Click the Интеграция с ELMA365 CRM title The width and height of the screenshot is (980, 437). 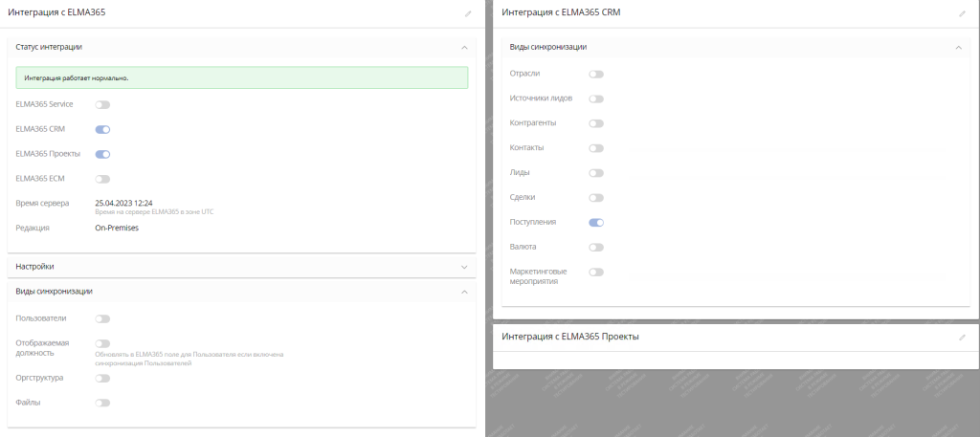(561, 12)
